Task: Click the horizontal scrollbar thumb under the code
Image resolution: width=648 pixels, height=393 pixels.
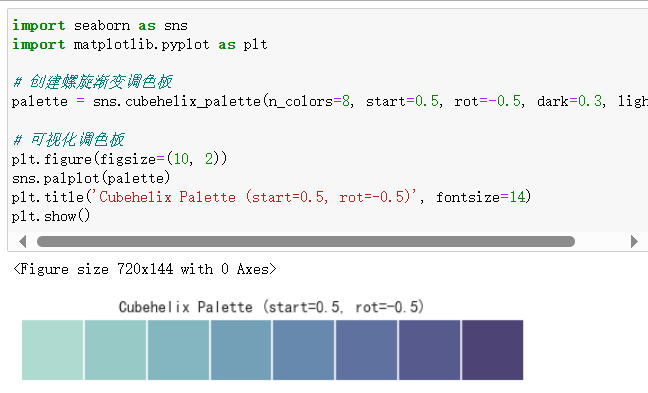Action: pos(306,241)
